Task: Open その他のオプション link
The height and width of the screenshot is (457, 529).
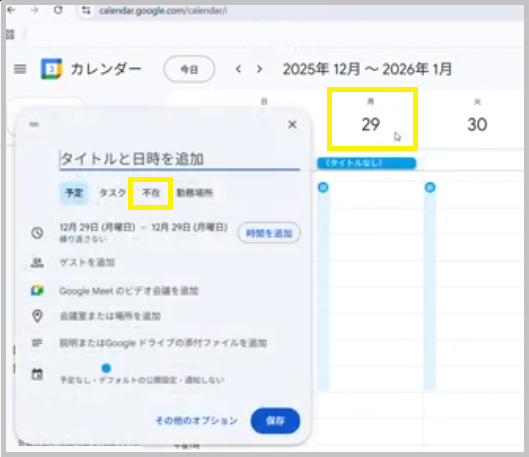Action: pyautogui.click(x=196, y=421)
